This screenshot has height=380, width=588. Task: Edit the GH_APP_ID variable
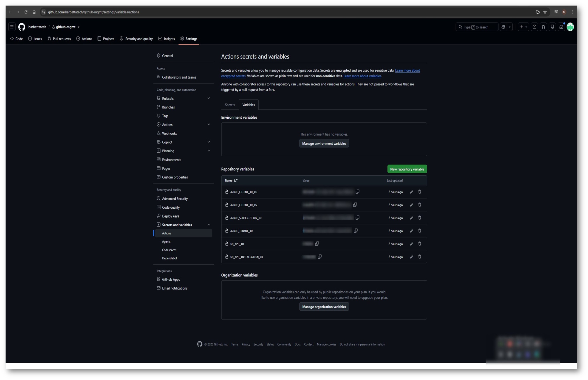[411, 244]
